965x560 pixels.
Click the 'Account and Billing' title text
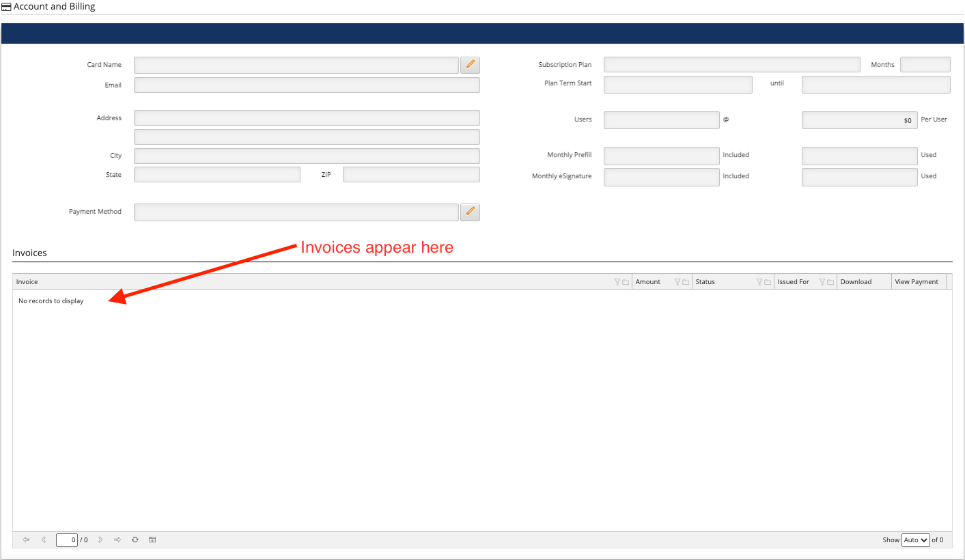tap(55, 7)
